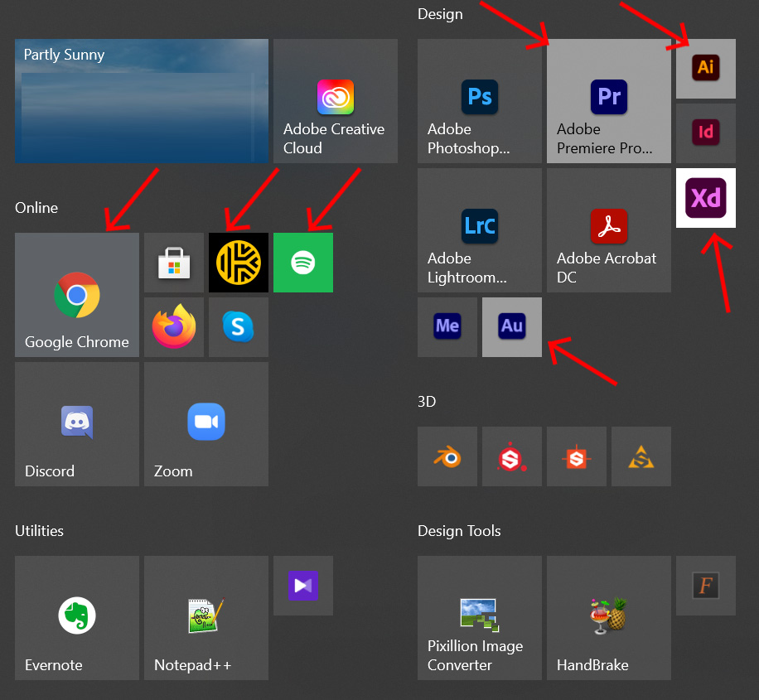
Task: Open Pixillion Image Converter tile
Action: click(480, 618)
